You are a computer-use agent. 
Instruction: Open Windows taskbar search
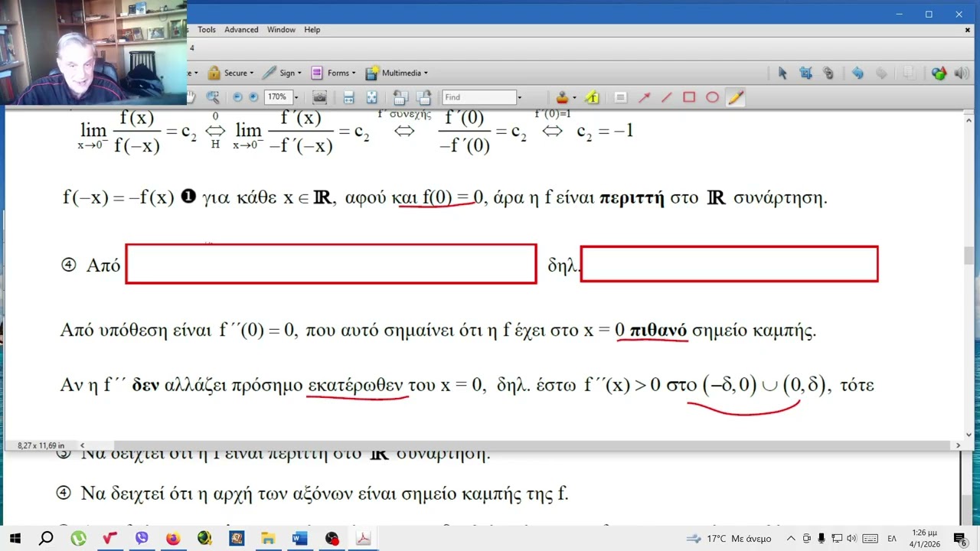click(46, 539)
